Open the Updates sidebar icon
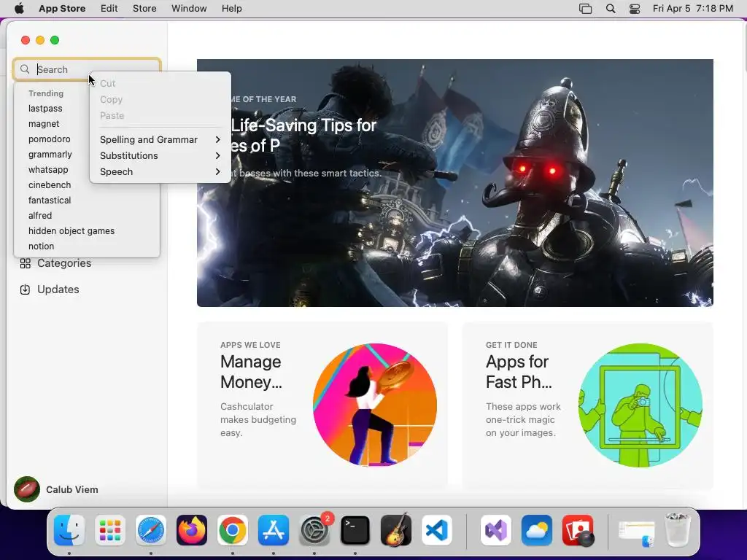 point(26,289)
